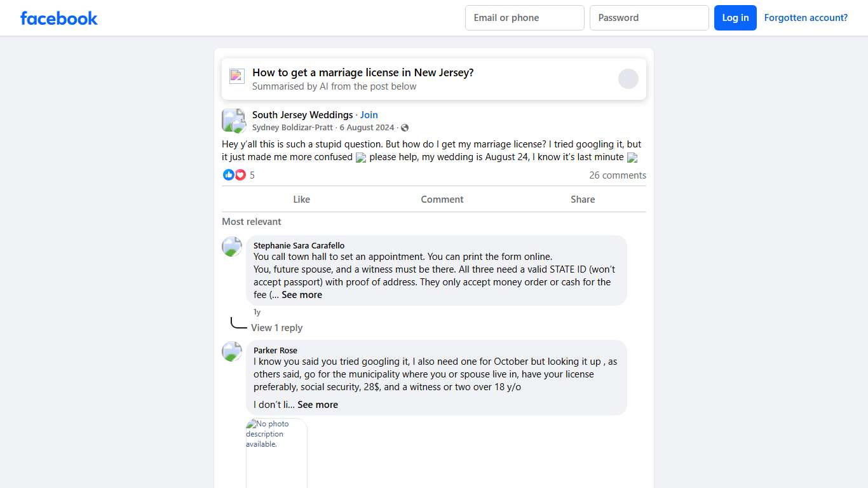Open the Forgotten account? link
Screen dimensions: 868x488
tap(806, 18)
